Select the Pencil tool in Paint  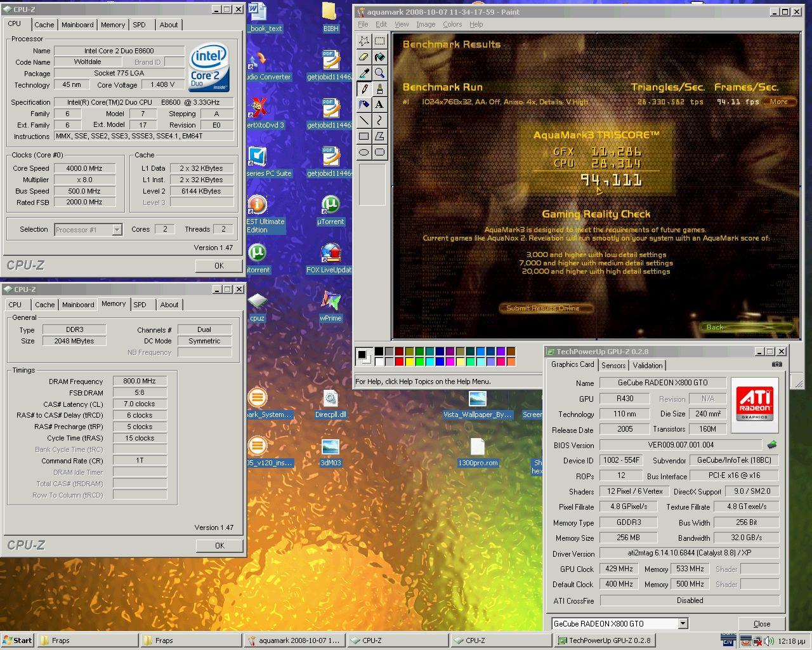coord(364,89)
